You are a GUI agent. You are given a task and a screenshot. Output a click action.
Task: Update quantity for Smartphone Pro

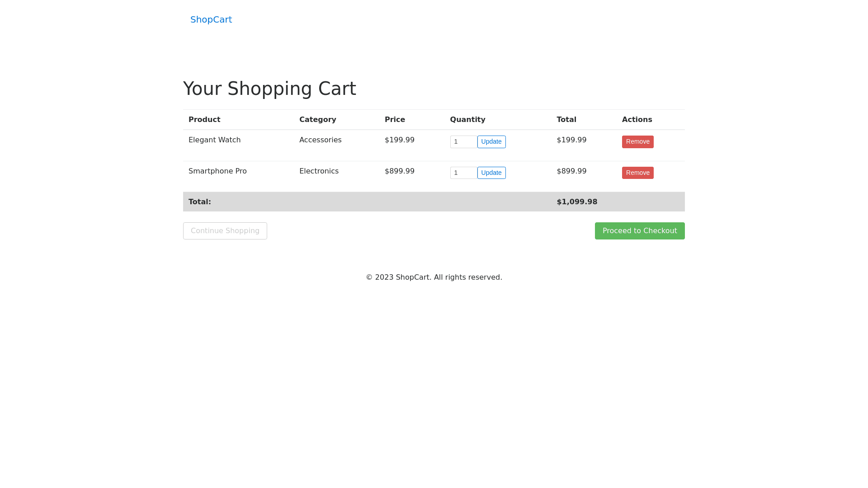pyautogui.click(x=491, y=173)
